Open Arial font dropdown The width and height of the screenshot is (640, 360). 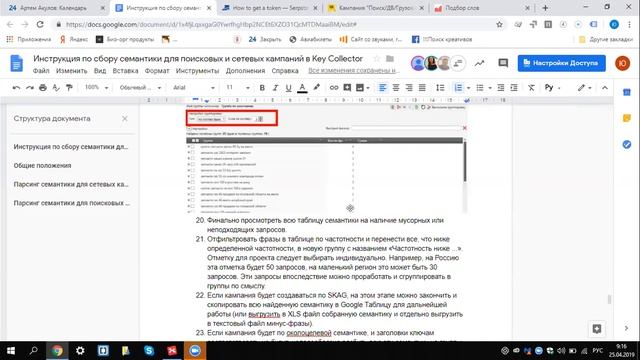[193, 87]
